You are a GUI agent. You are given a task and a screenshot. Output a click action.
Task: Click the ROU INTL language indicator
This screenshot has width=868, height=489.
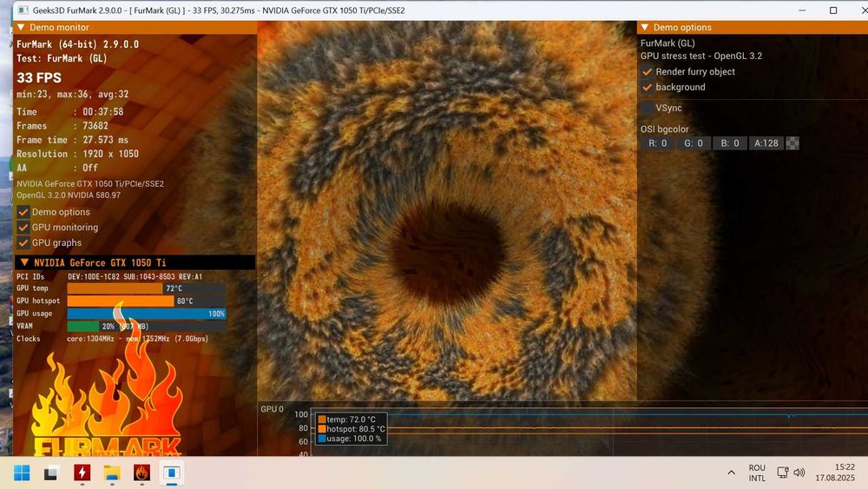[757, 473]
